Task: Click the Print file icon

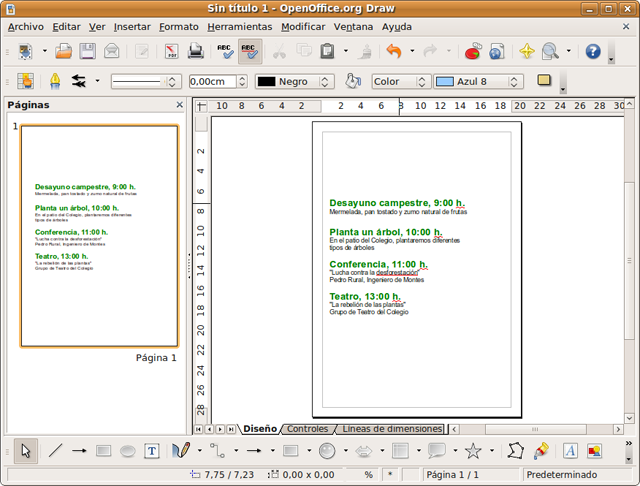Action: [197, 51]
